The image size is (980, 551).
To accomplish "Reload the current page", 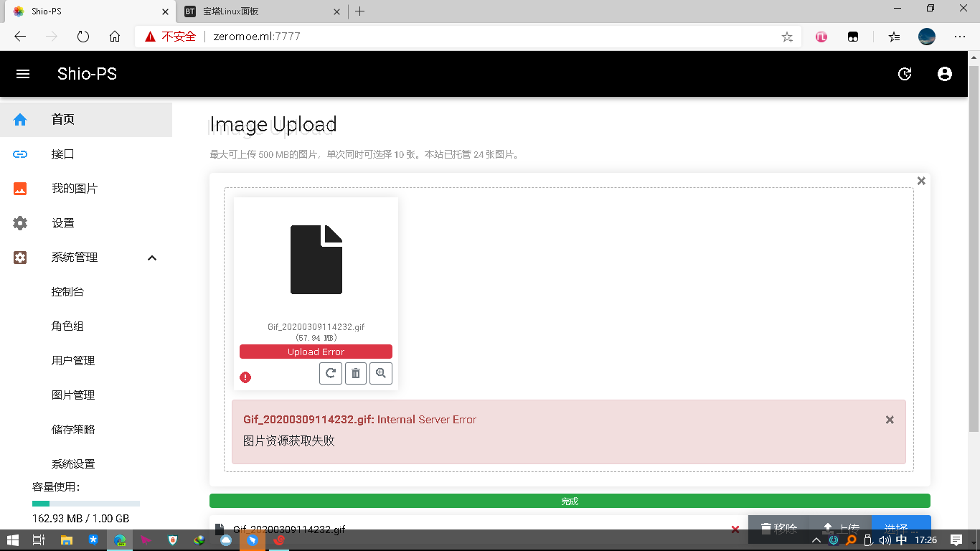I will pyautogui.click(x=83, y=37).
